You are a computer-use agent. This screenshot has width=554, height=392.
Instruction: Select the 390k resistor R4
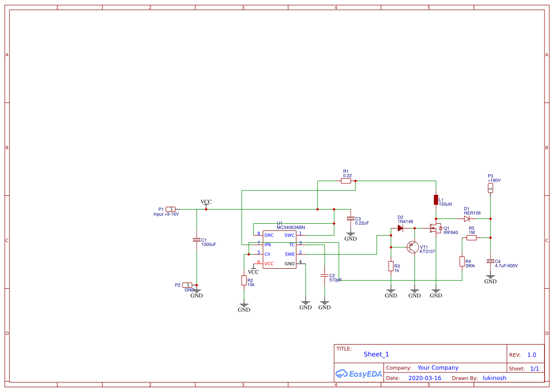coord(462,260)
